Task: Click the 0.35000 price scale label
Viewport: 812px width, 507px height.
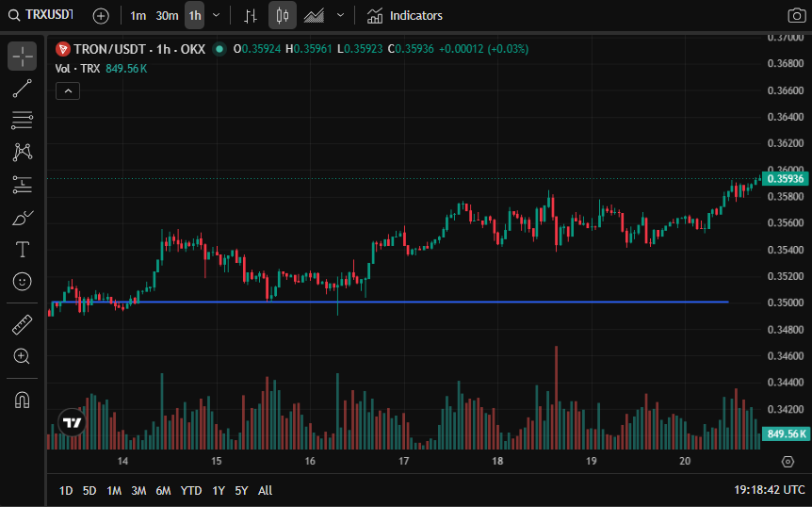Action: point(786,303)
